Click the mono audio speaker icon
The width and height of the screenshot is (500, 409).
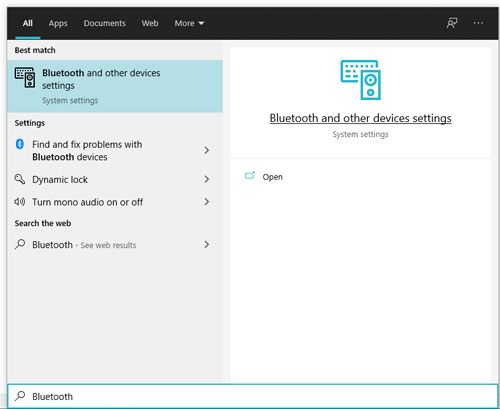(x=20, y=201)
